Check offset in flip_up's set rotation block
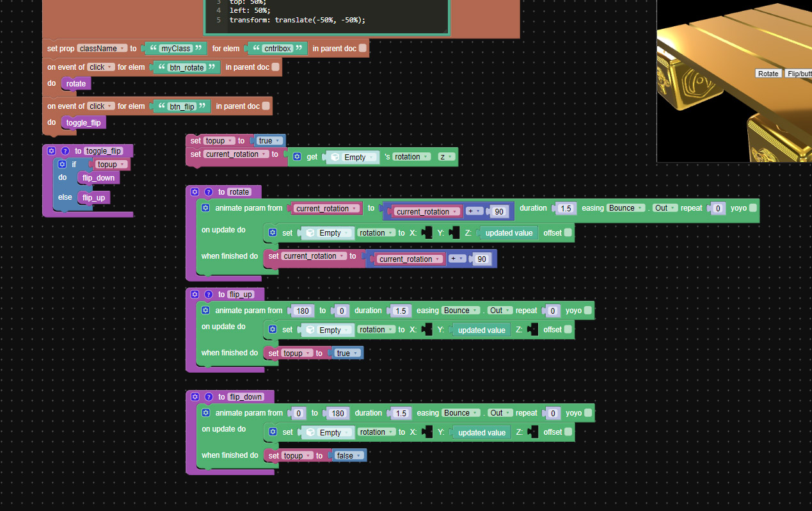812x511 pixels. [568, 329]
